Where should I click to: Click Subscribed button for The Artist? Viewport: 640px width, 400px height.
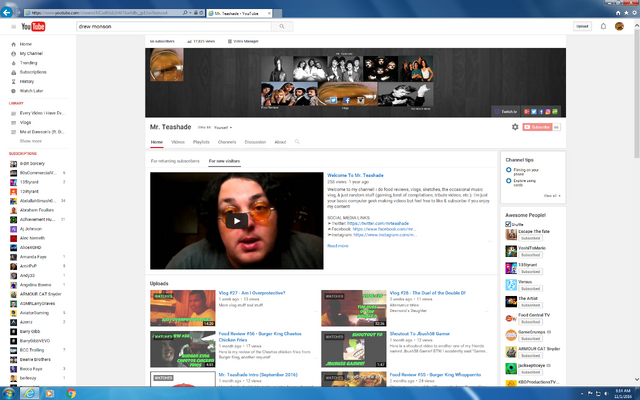tap(530, 305)
